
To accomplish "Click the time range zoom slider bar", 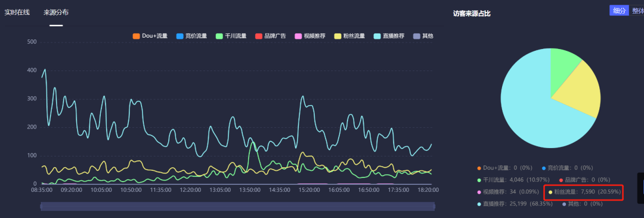I will click(237, 206).
